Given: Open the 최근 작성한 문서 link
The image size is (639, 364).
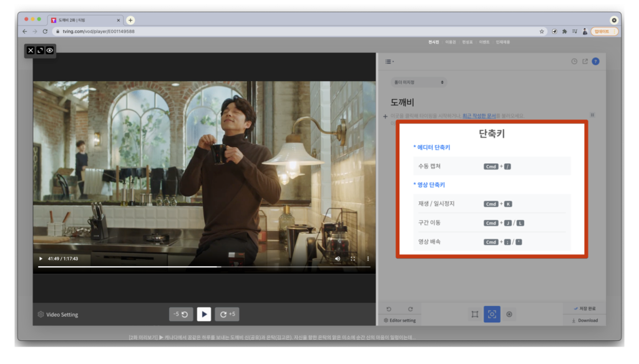Looking at the screenshot, I should coord(479,116).
